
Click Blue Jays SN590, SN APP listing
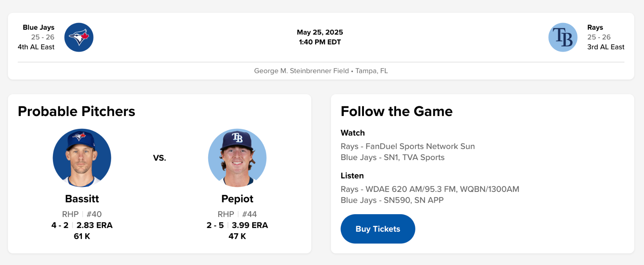click(x=392, y=200)
